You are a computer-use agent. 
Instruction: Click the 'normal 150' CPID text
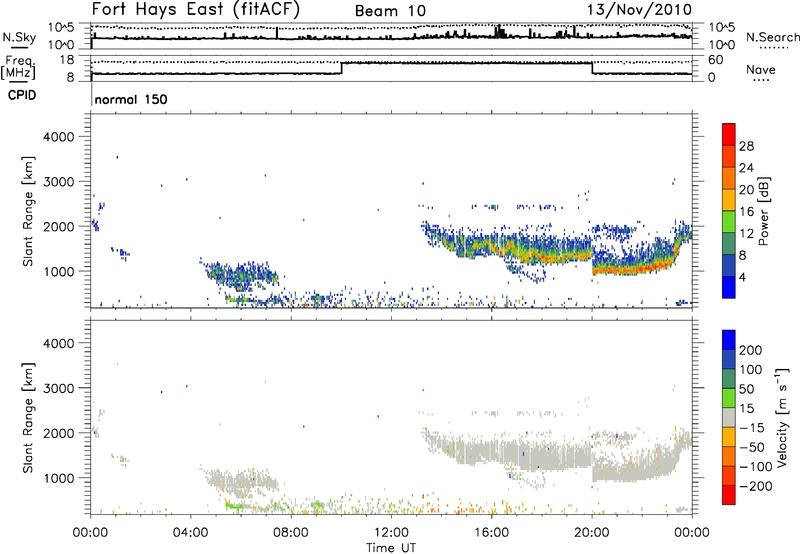[131, 99]
